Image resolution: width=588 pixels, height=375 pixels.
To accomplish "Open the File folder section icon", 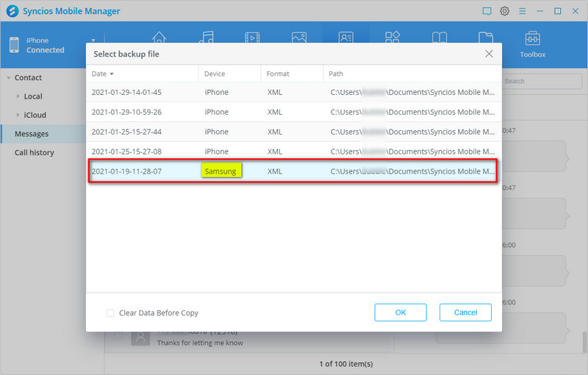I will [x=486, y=37].
